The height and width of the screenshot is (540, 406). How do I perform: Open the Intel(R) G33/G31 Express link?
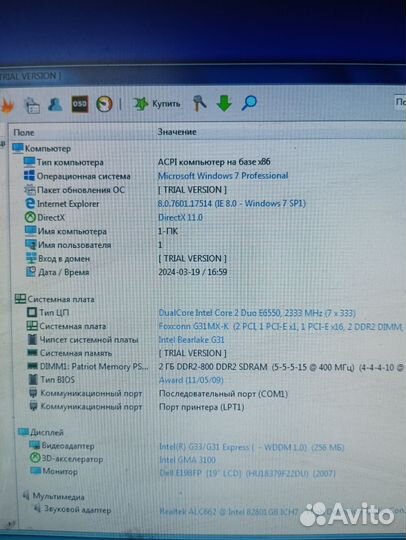tap(251, 447)
